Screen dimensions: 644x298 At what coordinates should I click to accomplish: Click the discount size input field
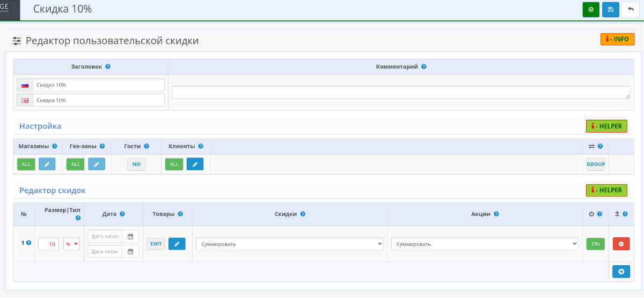pos(48,244)
